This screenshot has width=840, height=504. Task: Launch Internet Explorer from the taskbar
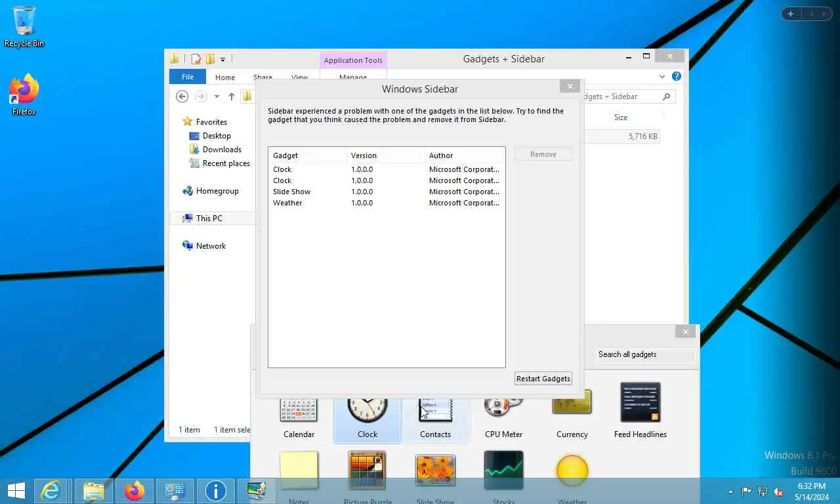click(51, 491)
